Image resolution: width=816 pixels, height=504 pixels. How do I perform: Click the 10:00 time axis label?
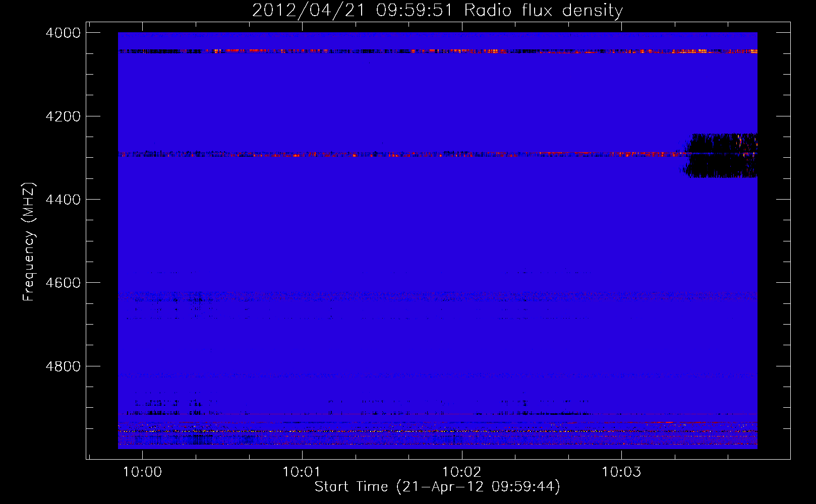pyautogui.click(x=143, y=472)
